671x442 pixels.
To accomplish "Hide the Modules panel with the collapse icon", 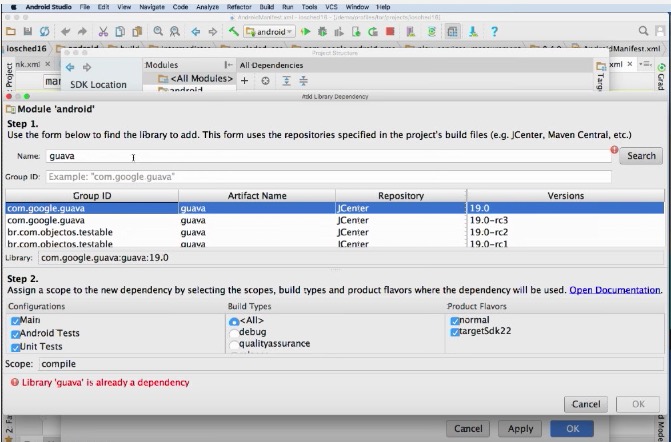I will tap(229, 65).
